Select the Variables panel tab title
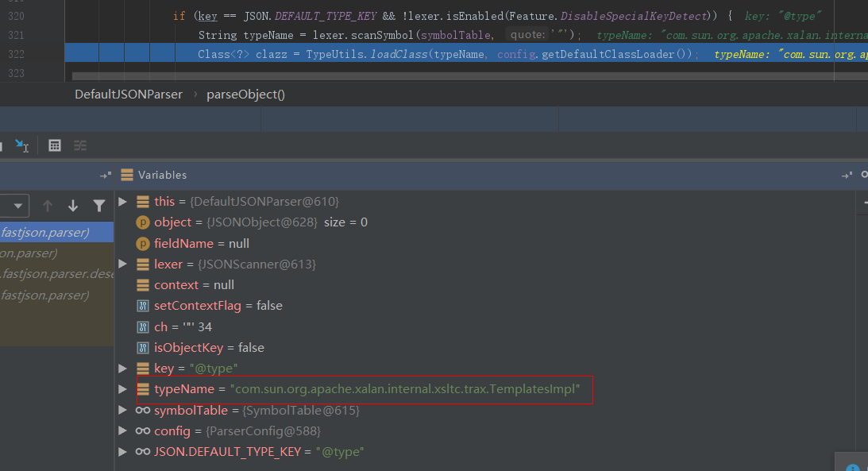Screen dimensions: 868x471 coord(162,175)
